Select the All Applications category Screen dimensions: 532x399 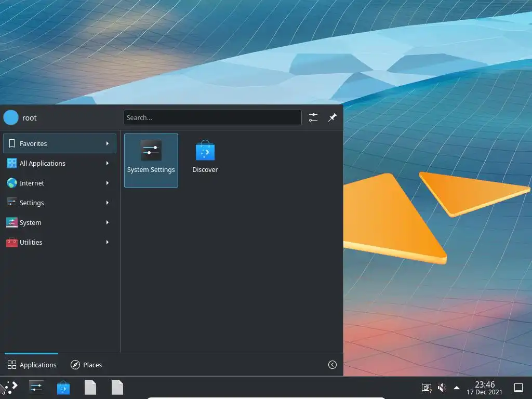(x=60, y=163)
